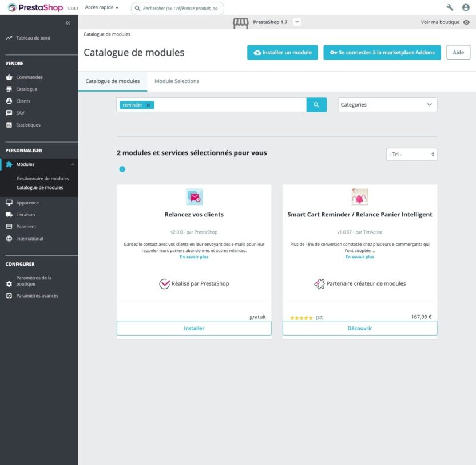Screen dimensions: 476x465
Task: Open the shop selector next to PrestaShop 1.7
Action: point(296,22)
